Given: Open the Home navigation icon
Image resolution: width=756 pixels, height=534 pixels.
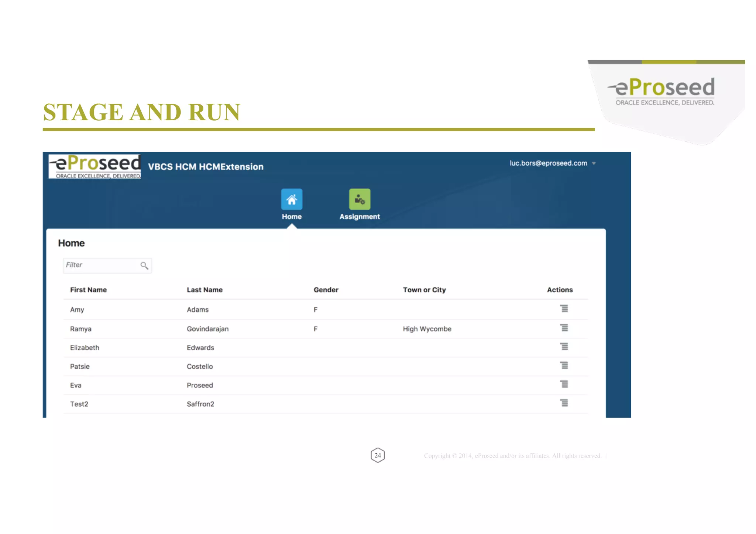Looking at the screenshot, I should coord(292,199).
